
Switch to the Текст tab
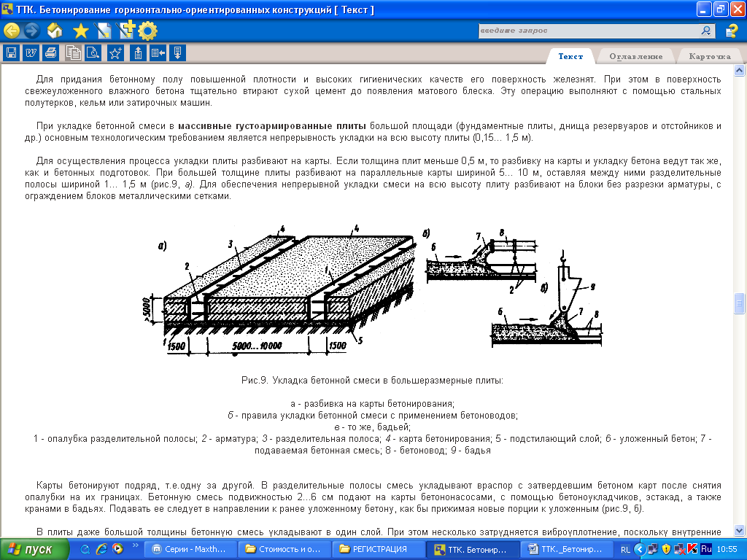click(x=570, y=56)
